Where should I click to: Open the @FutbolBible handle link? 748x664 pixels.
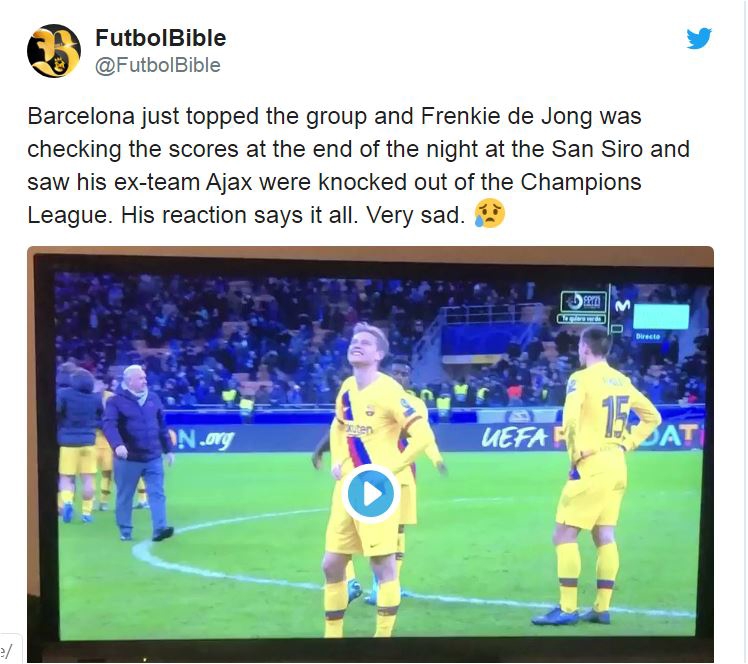[x=158, y=65]
